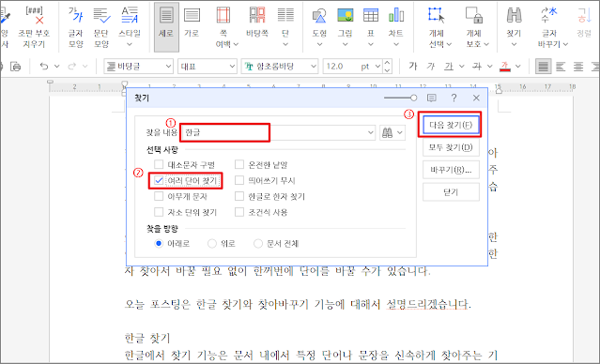Close the 찾기 dialog with X
The height and width of the screenshot is (364, 600).
(x=476, y=98)
